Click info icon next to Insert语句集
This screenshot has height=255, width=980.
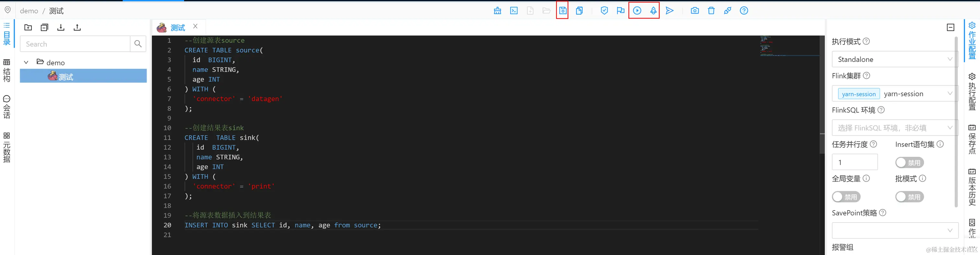tap(940, 144)
